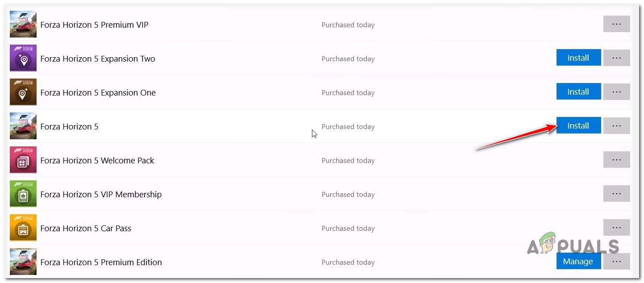Open more options for VIP Membership
Viewport: 644px width, 283px height.
coord(617,194)
